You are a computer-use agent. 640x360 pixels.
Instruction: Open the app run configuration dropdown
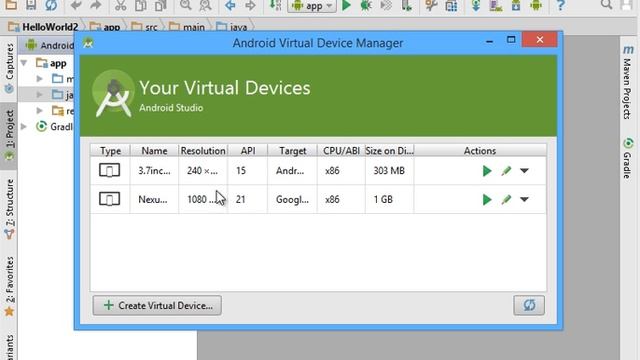(312, 6)
